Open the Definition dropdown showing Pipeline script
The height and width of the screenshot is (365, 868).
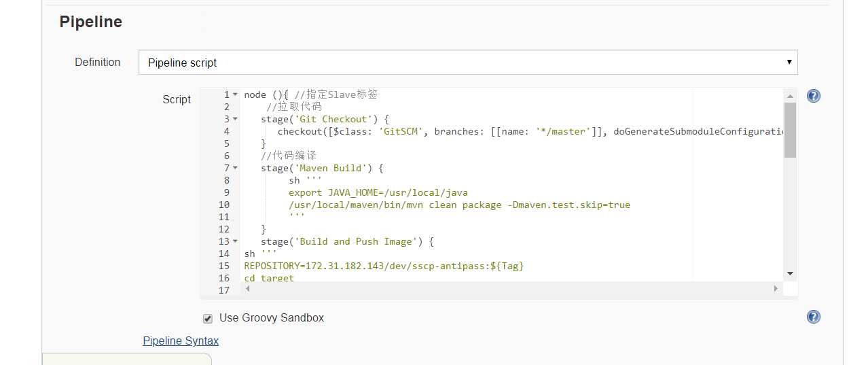(x=468, y=62)
